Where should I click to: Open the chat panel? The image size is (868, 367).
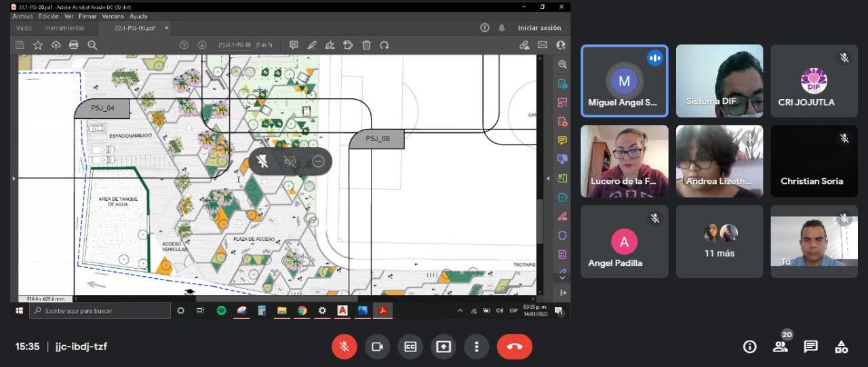pos(810,347)
